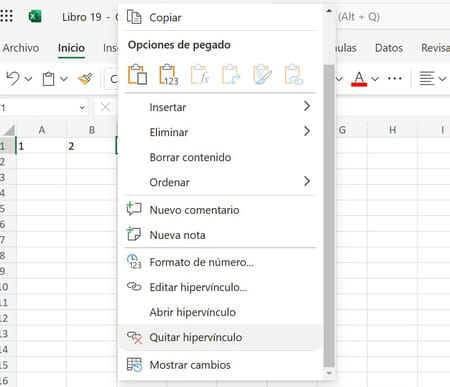Choose the Paste all clipboard option
The height and width of the screenshot is (387, 450).
[137, 74]
